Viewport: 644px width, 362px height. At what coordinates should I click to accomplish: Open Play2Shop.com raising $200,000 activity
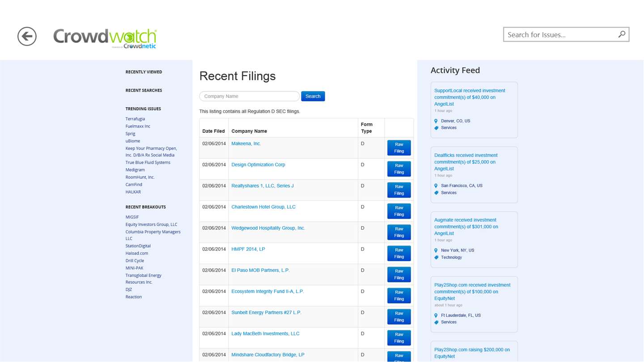472,353
